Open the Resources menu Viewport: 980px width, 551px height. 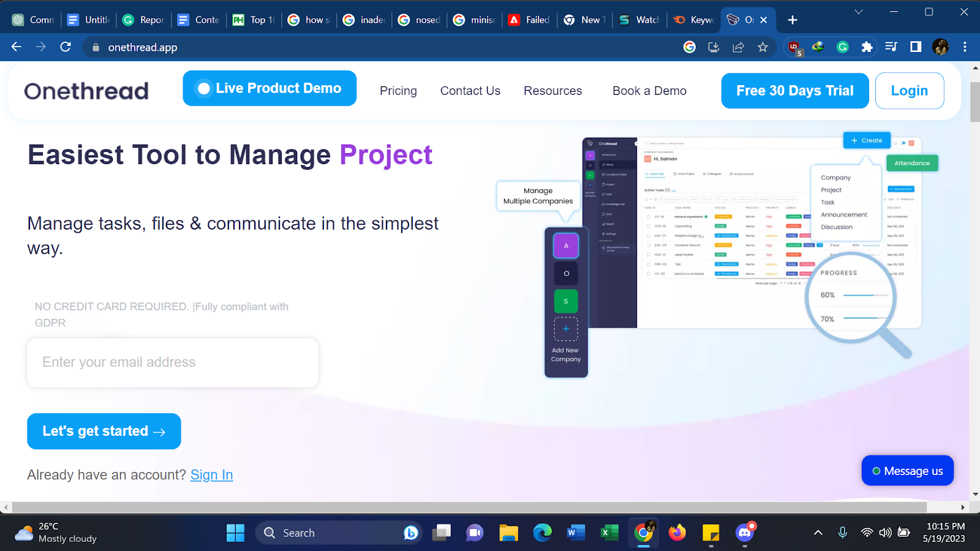(553, 91)
